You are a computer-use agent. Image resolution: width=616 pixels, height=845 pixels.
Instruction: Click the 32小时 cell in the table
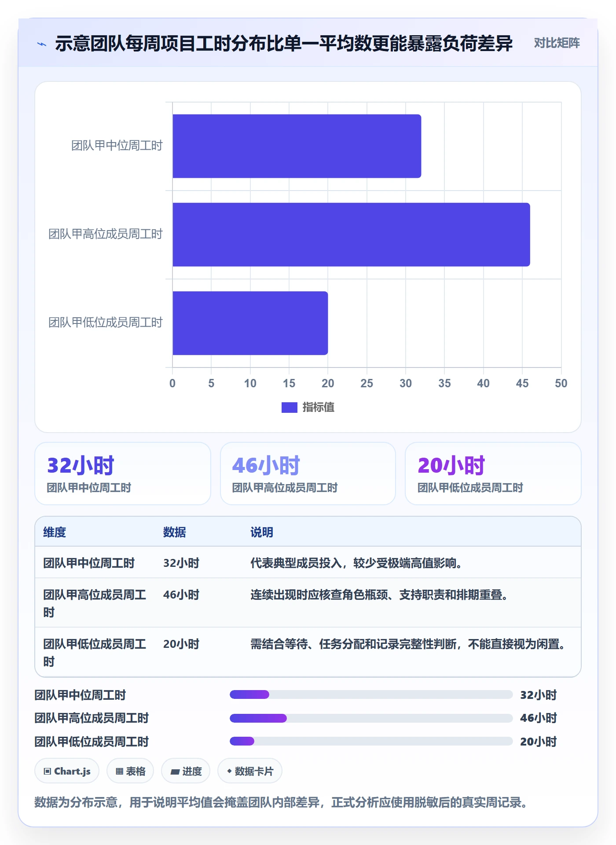point(181,563)
